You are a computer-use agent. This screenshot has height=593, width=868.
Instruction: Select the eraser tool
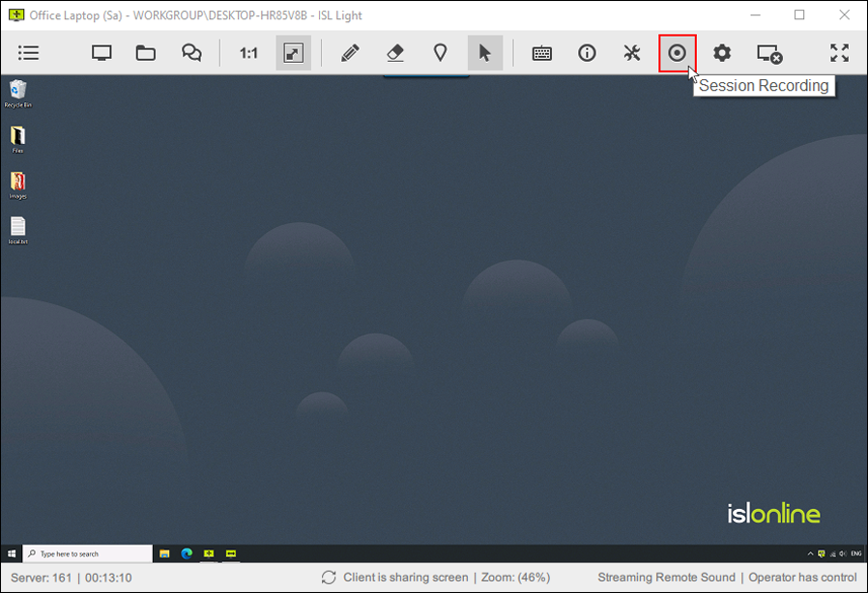tap(394, 53)
